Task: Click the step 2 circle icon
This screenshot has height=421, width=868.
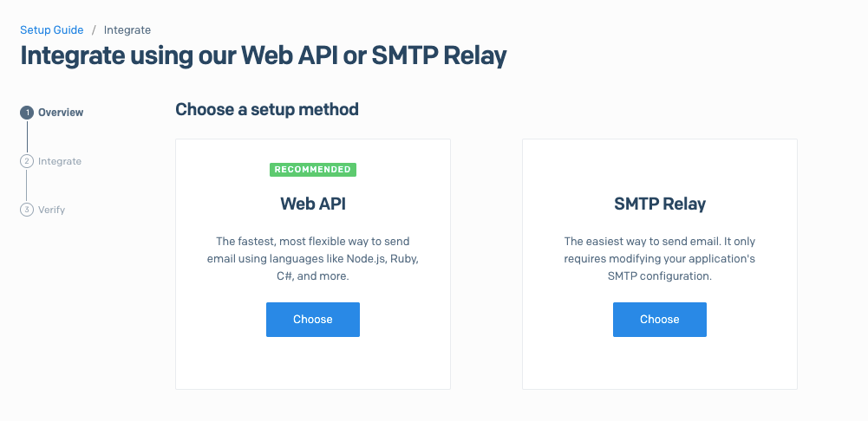Action: click(27, 161)
